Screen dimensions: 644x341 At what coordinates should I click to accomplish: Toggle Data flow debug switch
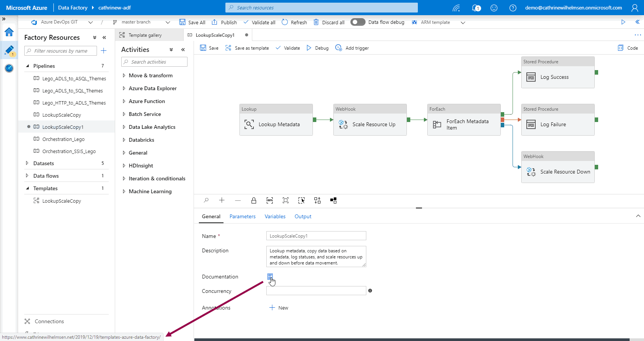[x=358, y=22]
